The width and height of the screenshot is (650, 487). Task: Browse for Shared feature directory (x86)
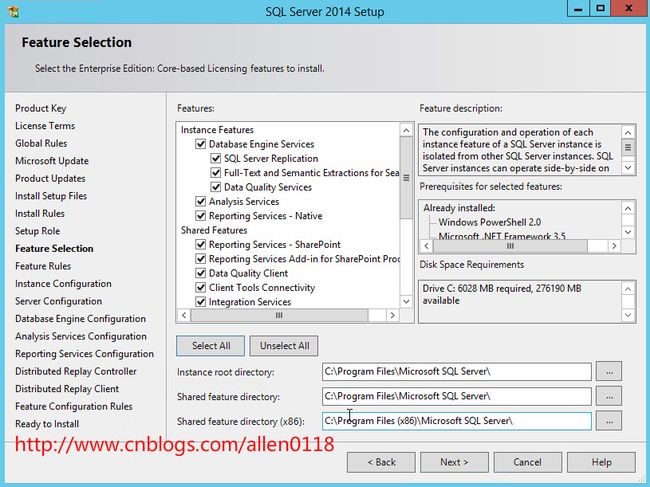[x=609, y=421]
